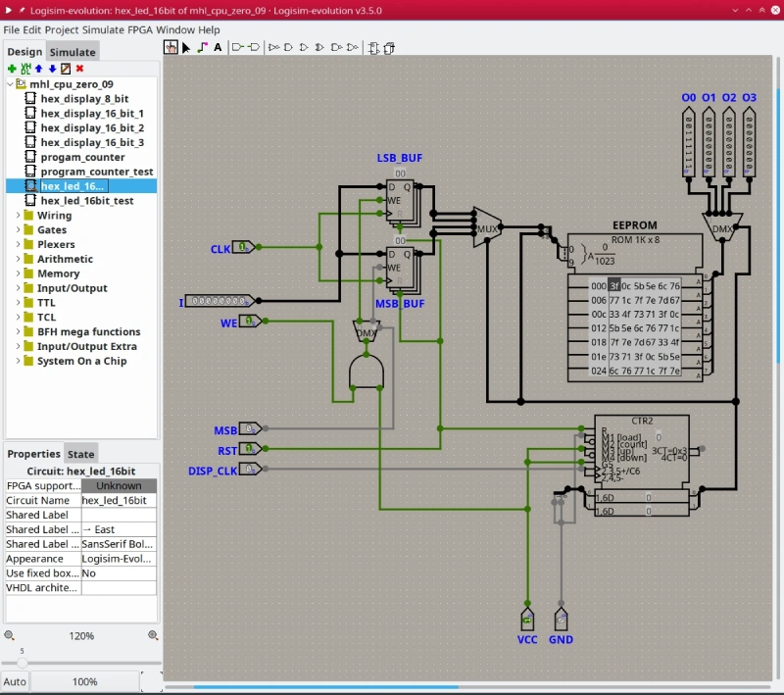The width and height of the screenshot is (784, 695).
Task: Expand the Memory library folder
Action: [x=18, y=273]
